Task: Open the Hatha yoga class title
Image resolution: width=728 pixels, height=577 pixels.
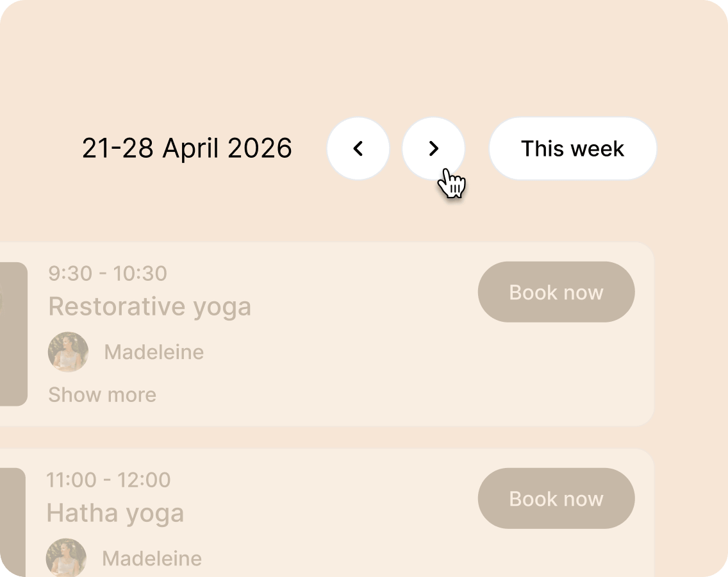Action: pos(115,513)
